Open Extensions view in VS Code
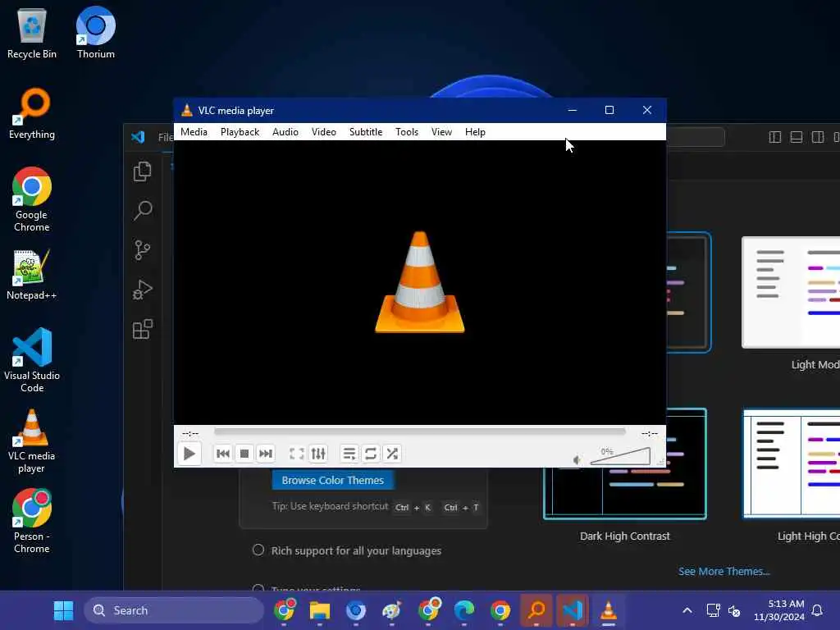840x630 pixels. click(143, 329)
